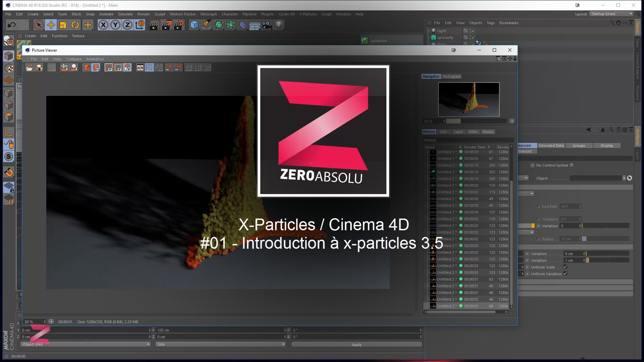Click the Navigator zoom slider
This screenshot has height=362, width=644.
477,121
